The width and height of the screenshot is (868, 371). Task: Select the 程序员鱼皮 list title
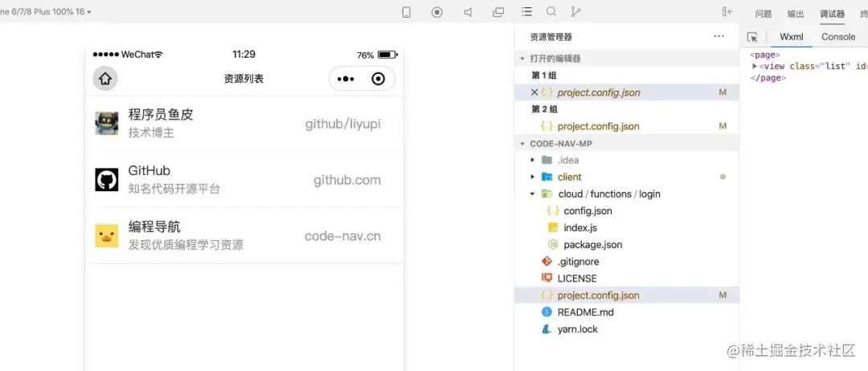(x=161, y=115)
